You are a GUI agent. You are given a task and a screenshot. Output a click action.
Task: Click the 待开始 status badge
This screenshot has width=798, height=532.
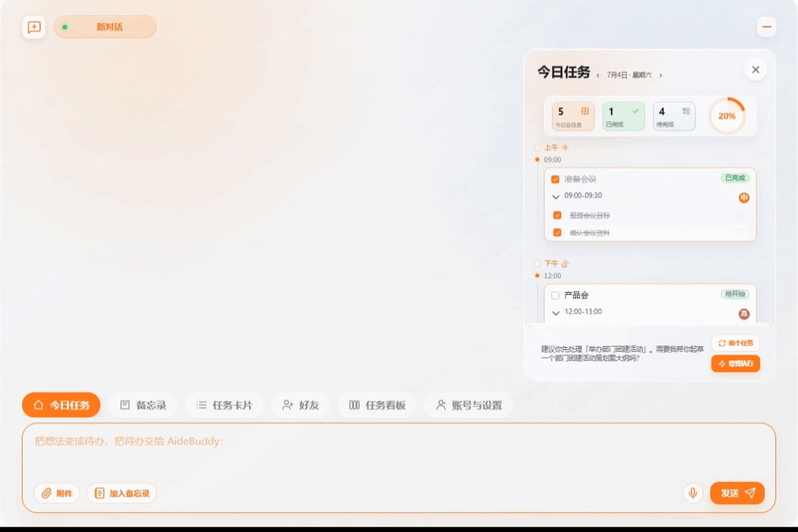(x=735, y=294)
